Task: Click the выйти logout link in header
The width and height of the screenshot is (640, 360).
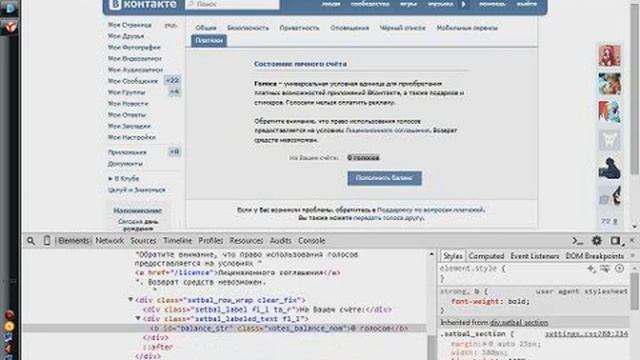Action: (527, 4)
